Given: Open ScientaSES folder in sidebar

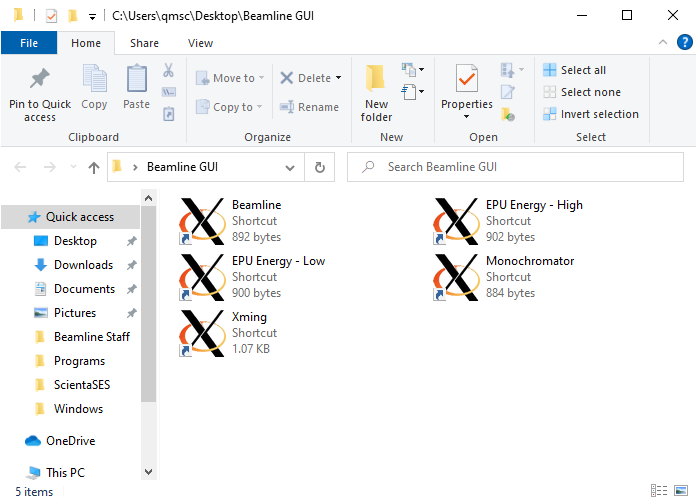Looking at the screenshot, I should pos(82,385).
